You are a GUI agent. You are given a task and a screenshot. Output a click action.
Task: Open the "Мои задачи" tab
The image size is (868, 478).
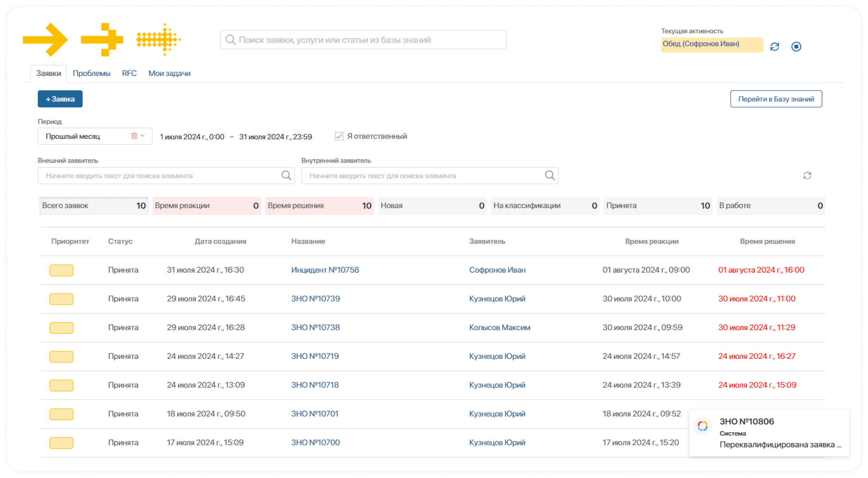point(169,74)
